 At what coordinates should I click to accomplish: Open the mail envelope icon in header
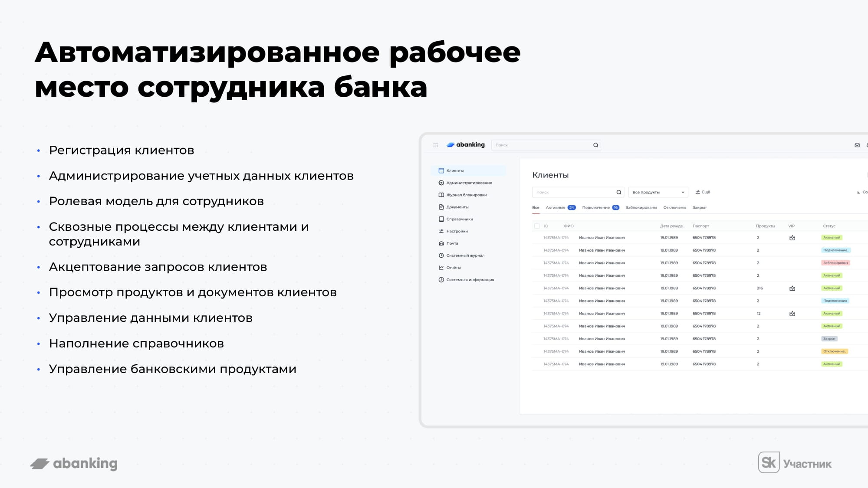click(x=857, y=145)
